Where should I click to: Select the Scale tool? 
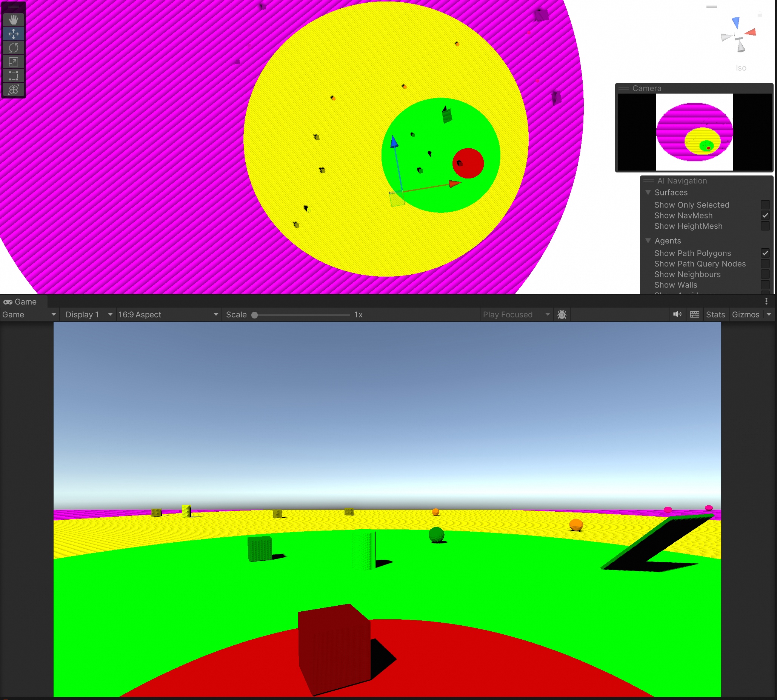point(14,62)
